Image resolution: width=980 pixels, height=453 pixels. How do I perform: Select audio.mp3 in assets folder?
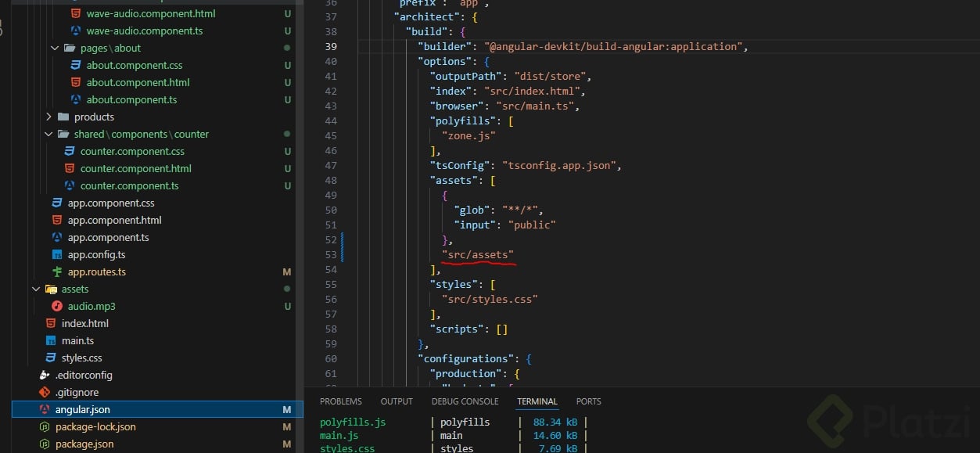91,306
